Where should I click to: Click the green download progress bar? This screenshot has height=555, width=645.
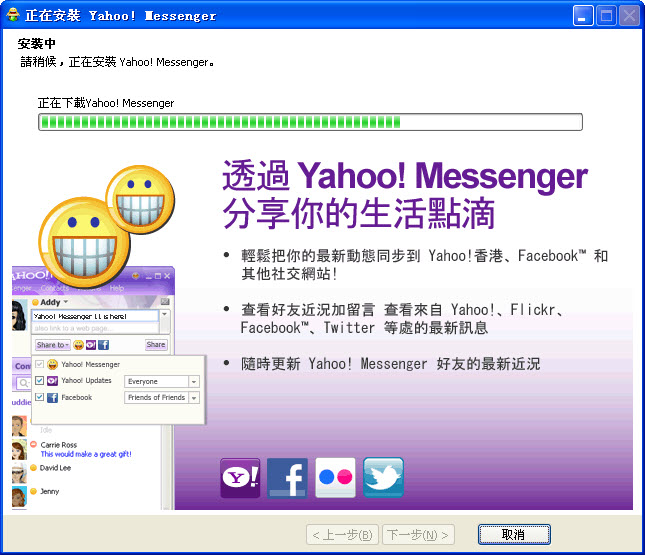311,122
